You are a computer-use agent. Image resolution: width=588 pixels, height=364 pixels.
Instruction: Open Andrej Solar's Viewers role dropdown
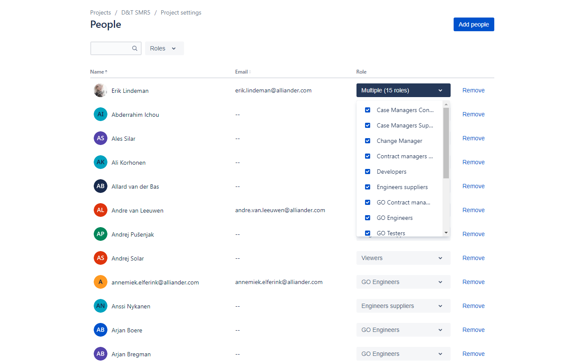coord(403,258)
